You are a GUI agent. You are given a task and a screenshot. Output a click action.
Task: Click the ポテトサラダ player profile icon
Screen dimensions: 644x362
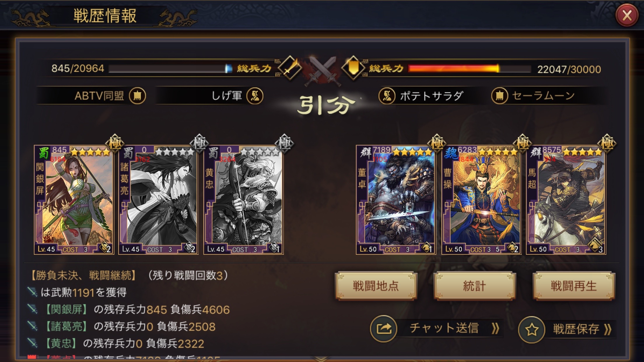point(387,96)
